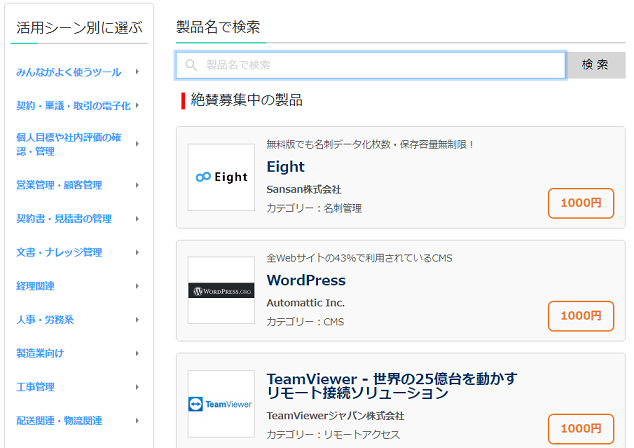Expand 製造業向け category arrow

click(x=137, y=353)
